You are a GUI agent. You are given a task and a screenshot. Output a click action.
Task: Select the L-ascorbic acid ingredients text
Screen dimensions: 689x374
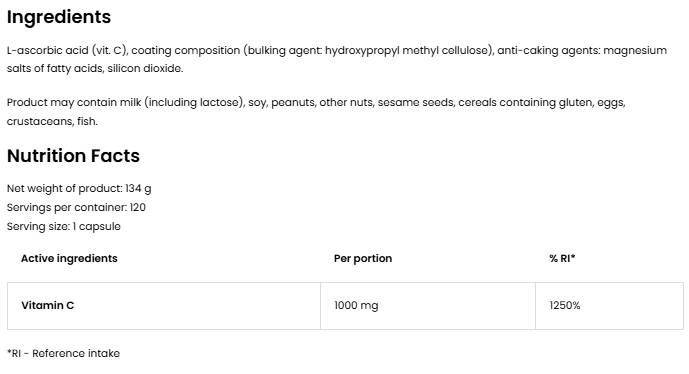point(337,59)
